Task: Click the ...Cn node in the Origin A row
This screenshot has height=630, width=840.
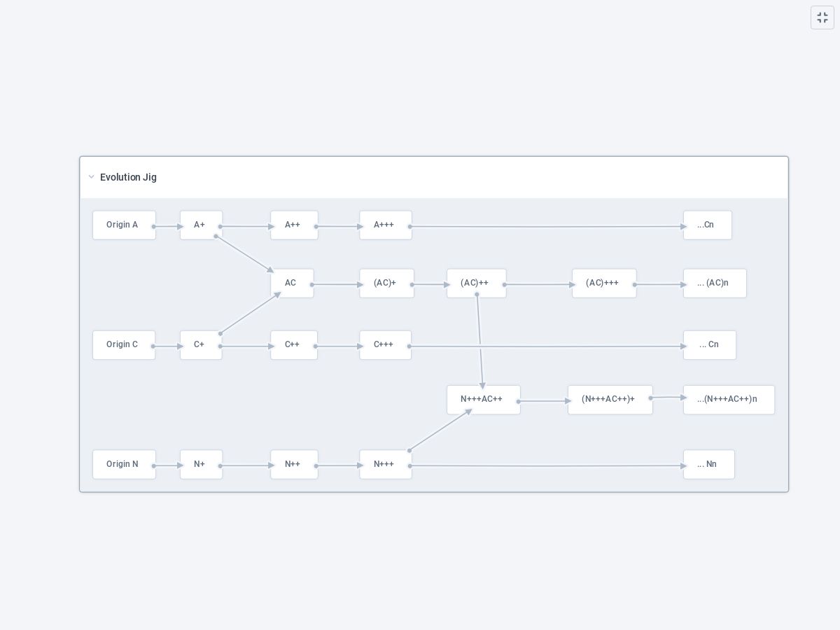Action: 707,225
